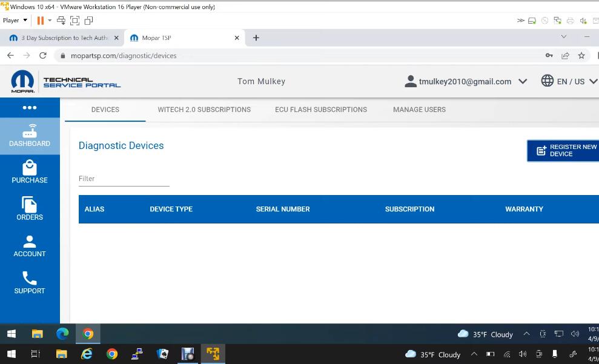Show hidden tray icons on host taskbar
This screenshot has height=364, width=599.
point(474,354)
